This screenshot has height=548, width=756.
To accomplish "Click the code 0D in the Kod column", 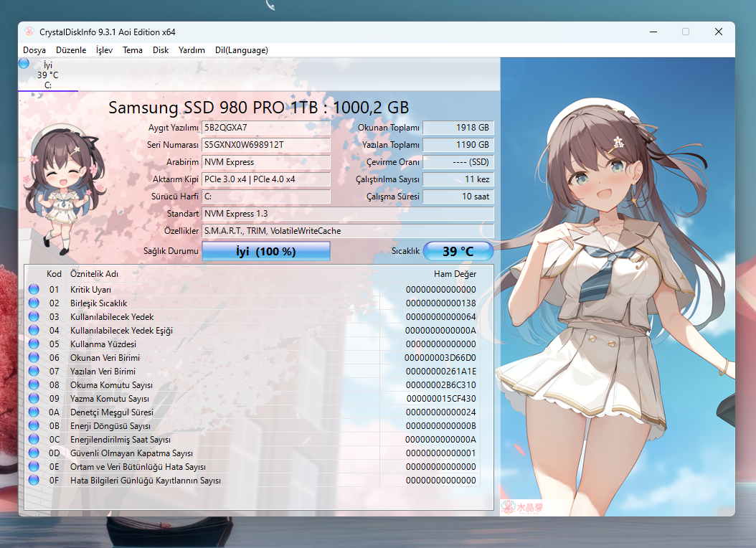I will [x=54, y=453].
